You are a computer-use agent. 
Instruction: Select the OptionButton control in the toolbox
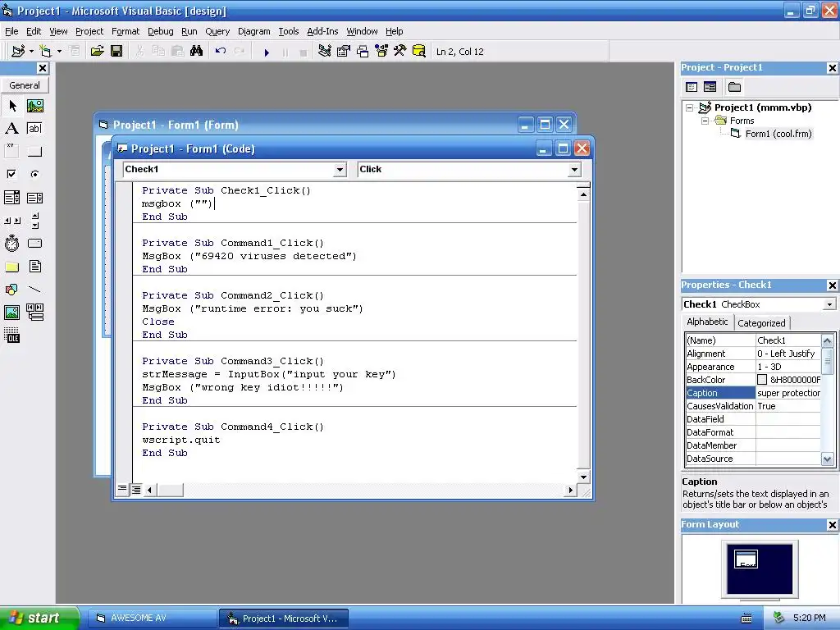(34, 174)
